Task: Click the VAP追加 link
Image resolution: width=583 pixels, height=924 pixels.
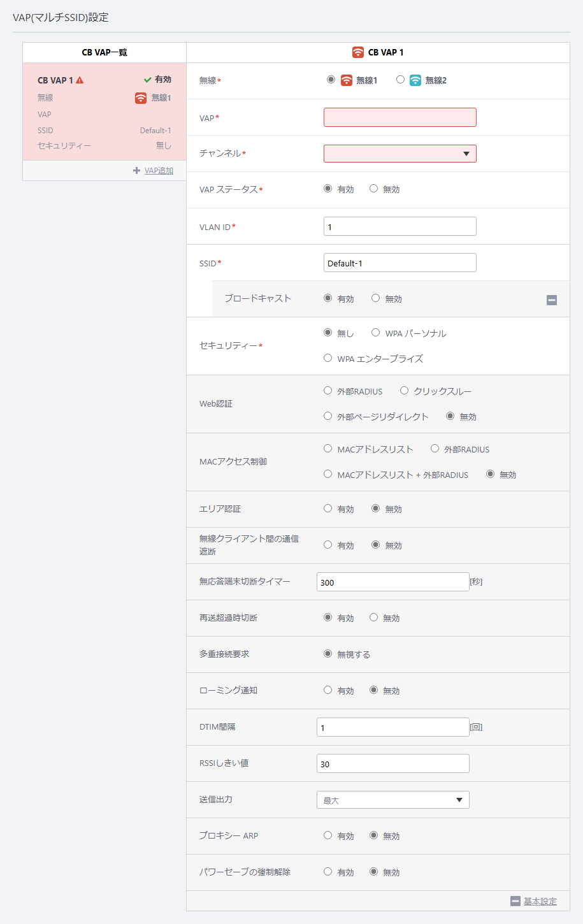Action: (x=159, y=171)
